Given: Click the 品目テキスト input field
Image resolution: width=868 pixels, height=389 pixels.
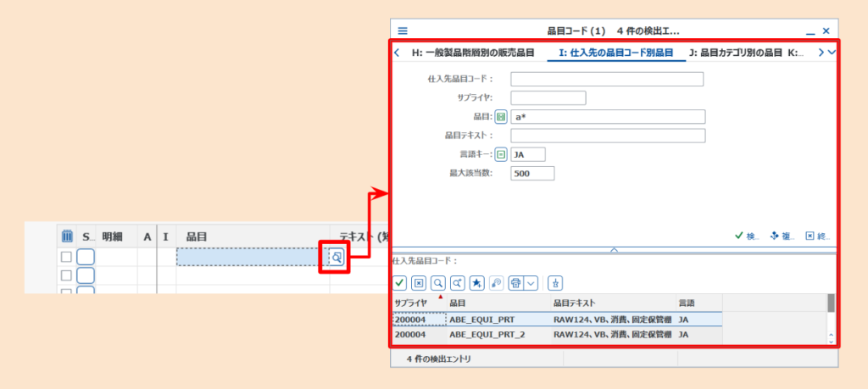Looking at the screenshot, I should pos(608,136).
